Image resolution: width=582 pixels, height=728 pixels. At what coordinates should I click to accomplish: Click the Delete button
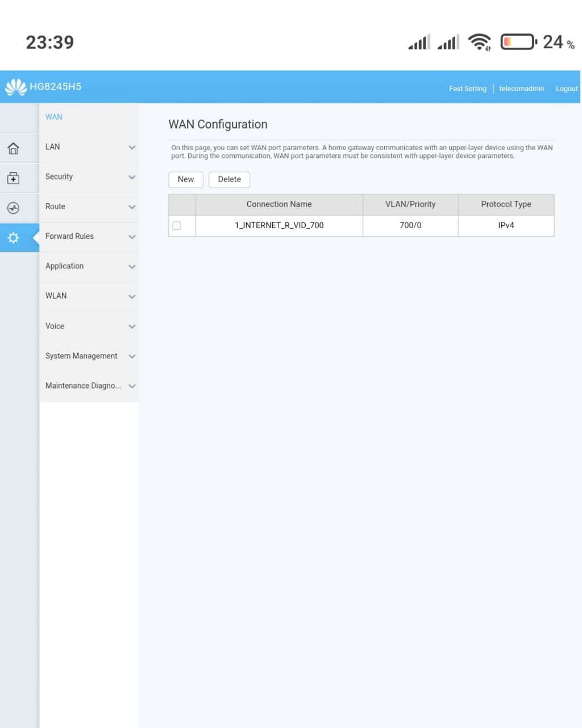(230, 179)
